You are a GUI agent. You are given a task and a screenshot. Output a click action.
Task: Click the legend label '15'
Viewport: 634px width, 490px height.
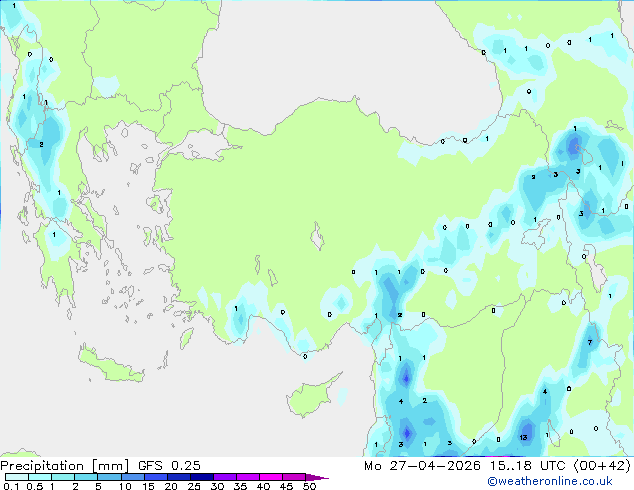point(148,486)
